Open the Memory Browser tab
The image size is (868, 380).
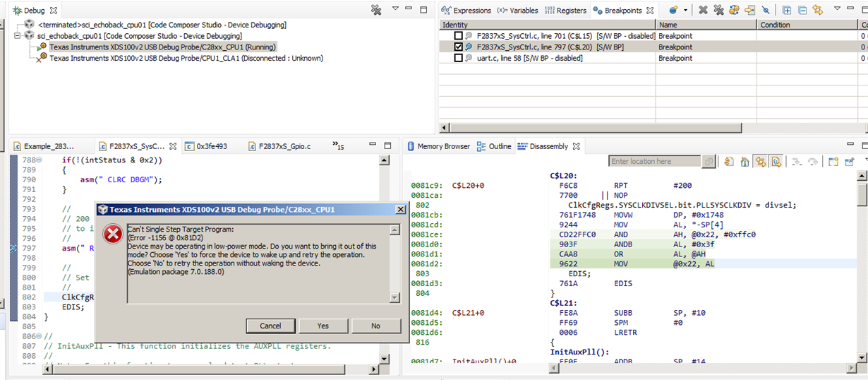[x=438, y=146]
